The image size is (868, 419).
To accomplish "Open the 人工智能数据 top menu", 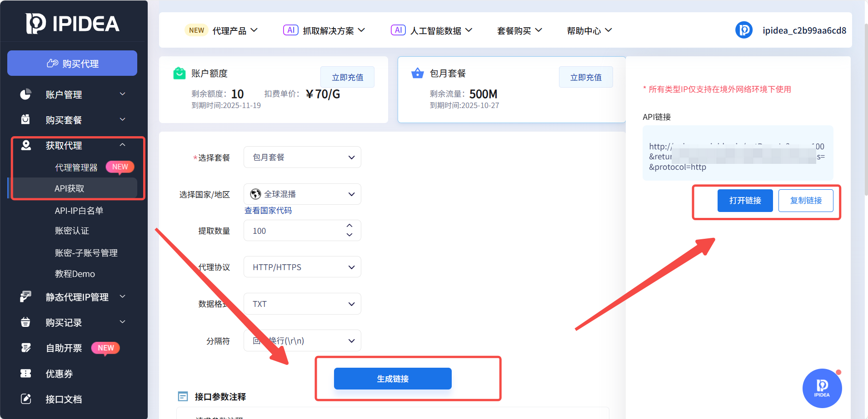I will pyautogui.click(x=441, y=30).
